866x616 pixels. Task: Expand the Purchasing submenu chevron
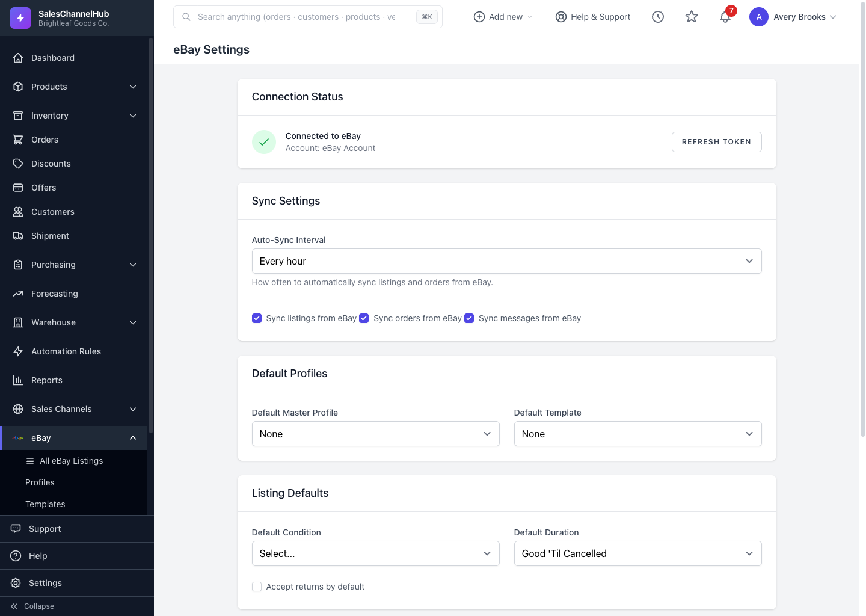133,265
